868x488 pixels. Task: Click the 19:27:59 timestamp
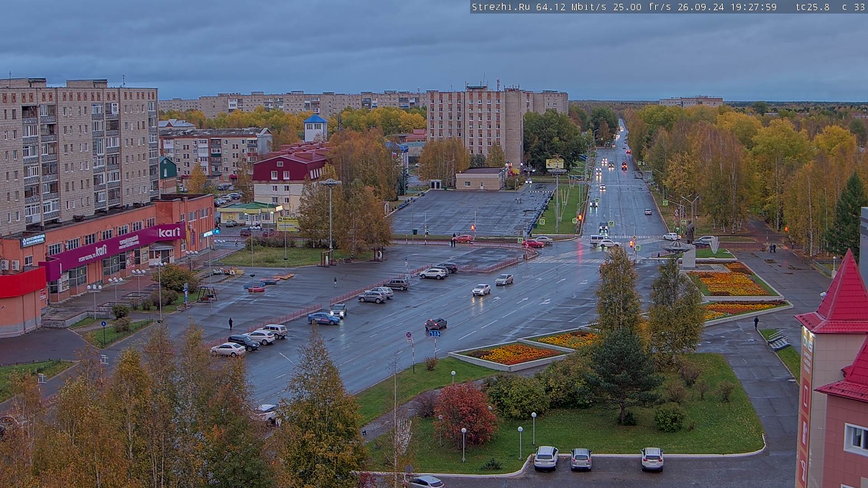pyautogui.click(x=754, y=7)
